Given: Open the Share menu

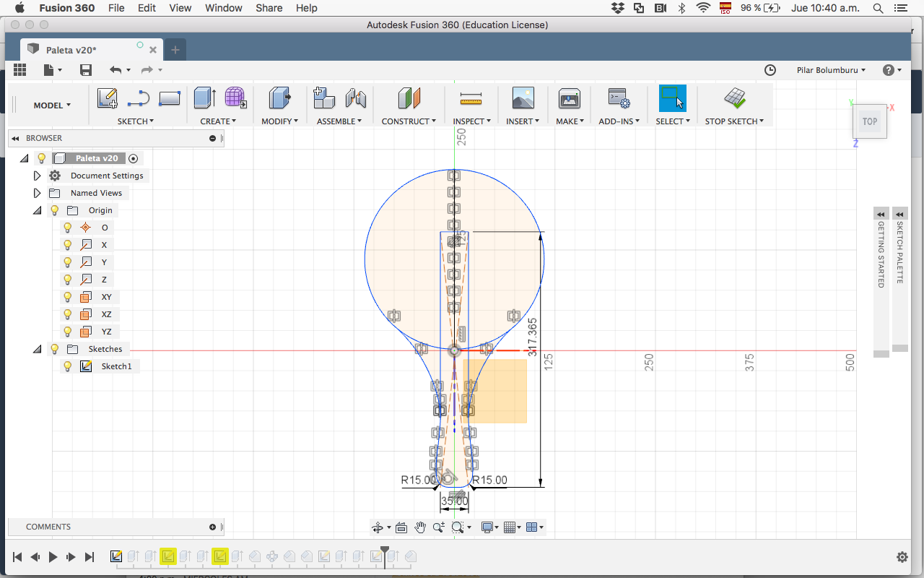Looking at the screenshot, I should 269,8.
